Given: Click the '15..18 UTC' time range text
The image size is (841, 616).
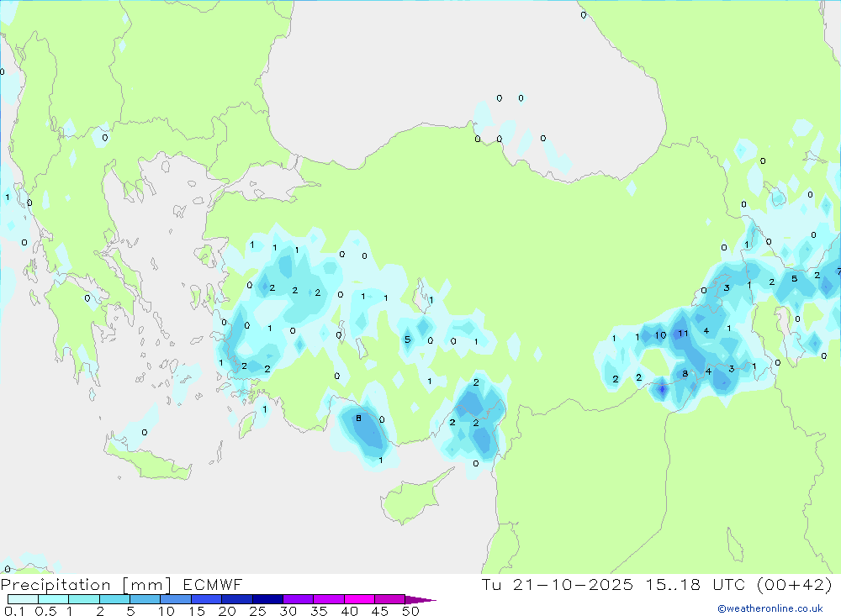Looking at the screenshot, I should [x=697, y=584].
